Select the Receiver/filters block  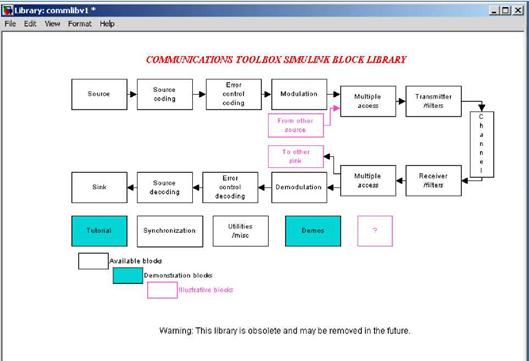coord(434,180)
